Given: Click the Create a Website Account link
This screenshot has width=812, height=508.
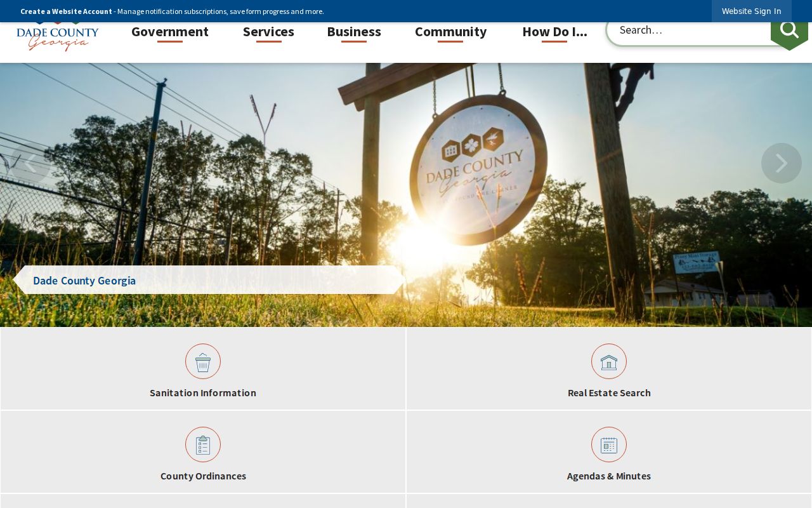Looking at the screenshot, I should point(66,11).
